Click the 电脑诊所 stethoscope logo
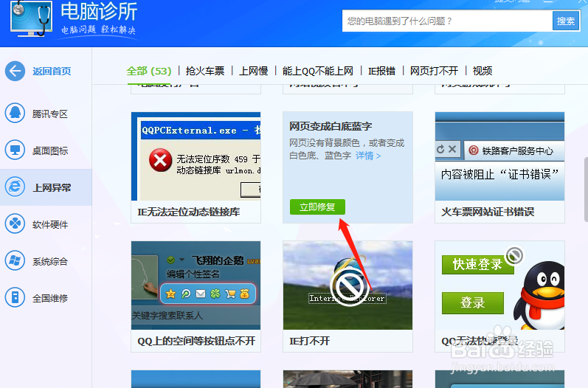 click(31, 18)
